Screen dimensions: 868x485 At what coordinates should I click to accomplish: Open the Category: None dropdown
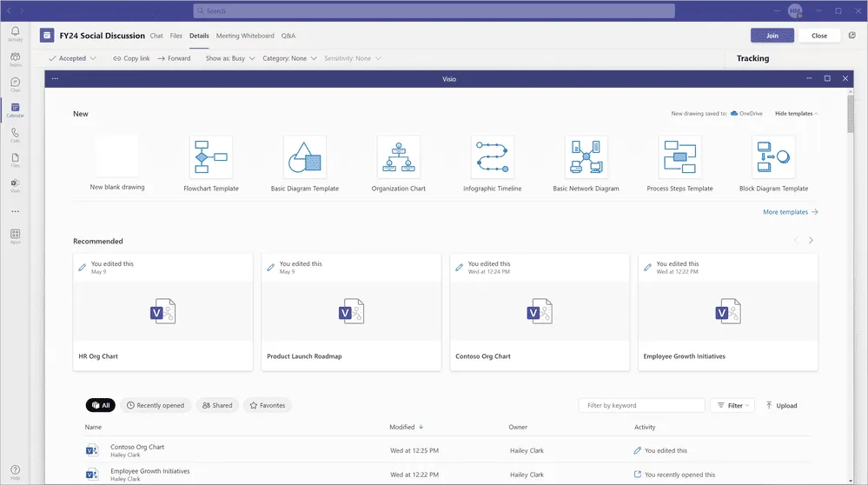tap(289, 58)
